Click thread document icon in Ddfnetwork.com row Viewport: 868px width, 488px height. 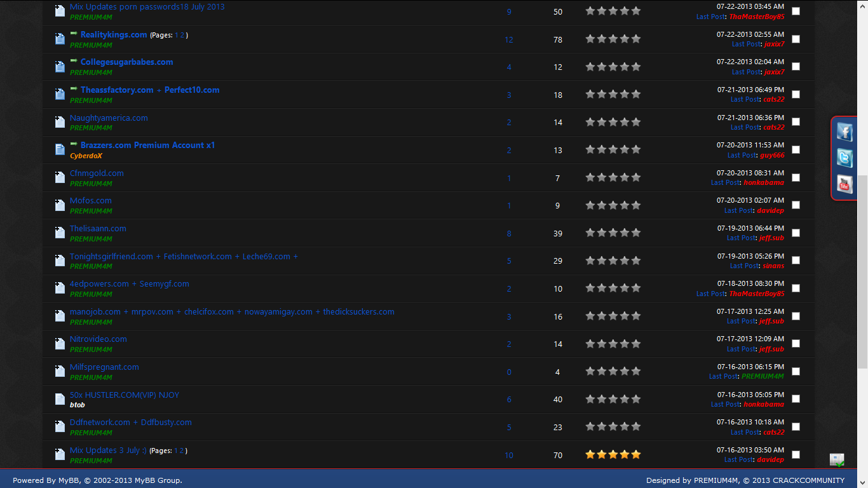(x=60, y=427)
